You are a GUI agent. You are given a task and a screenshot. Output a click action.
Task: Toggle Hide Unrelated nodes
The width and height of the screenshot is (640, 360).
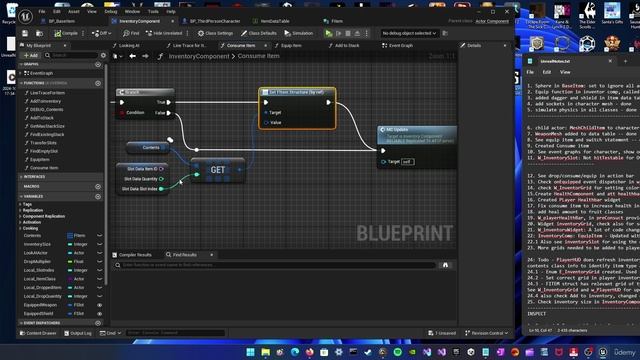(164, 33)
